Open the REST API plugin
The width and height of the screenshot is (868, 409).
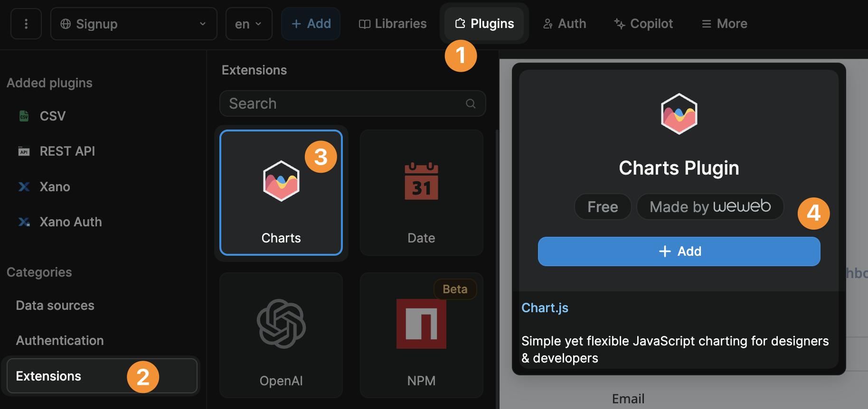tap(24, 151)
